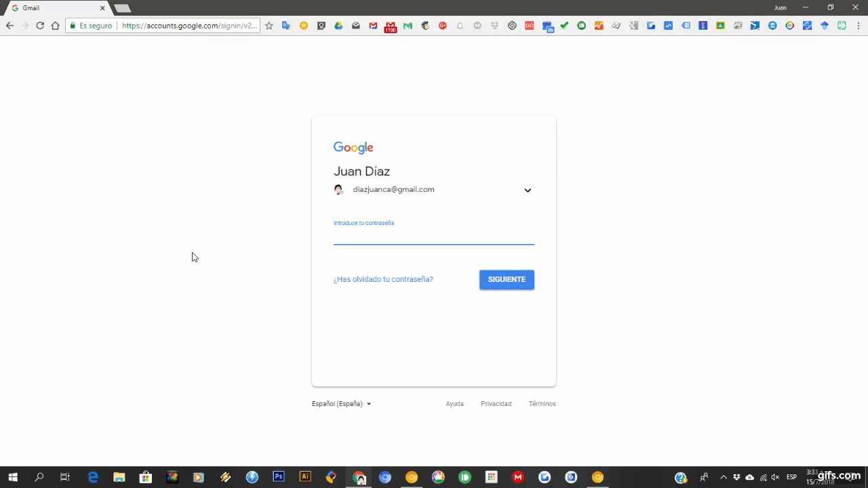This screenshot has height=488, width=868.
Task: Click the Juan profile button
Action: click(x=781, y=7)
